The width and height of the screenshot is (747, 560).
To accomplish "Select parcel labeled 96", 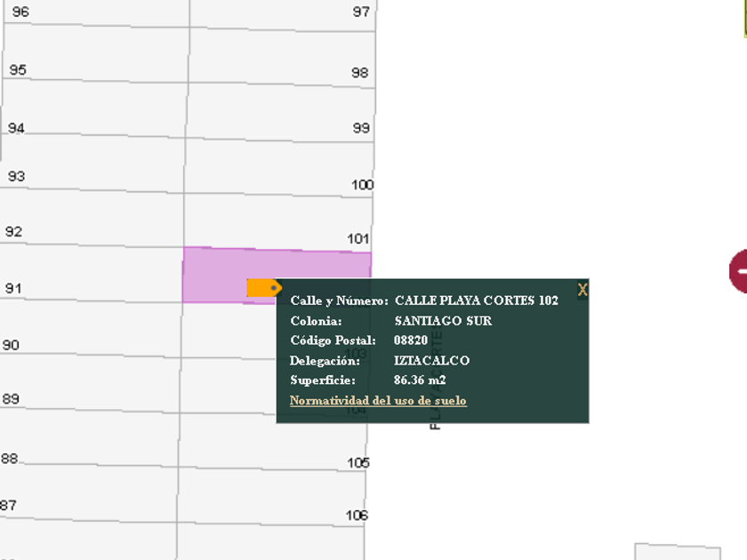I will coord(95,12).
